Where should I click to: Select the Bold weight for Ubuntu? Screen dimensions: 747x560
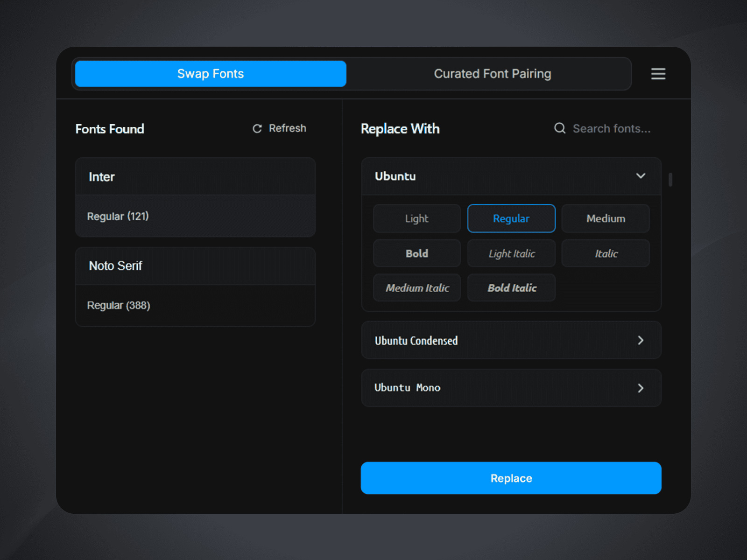(x=416, y=253)
